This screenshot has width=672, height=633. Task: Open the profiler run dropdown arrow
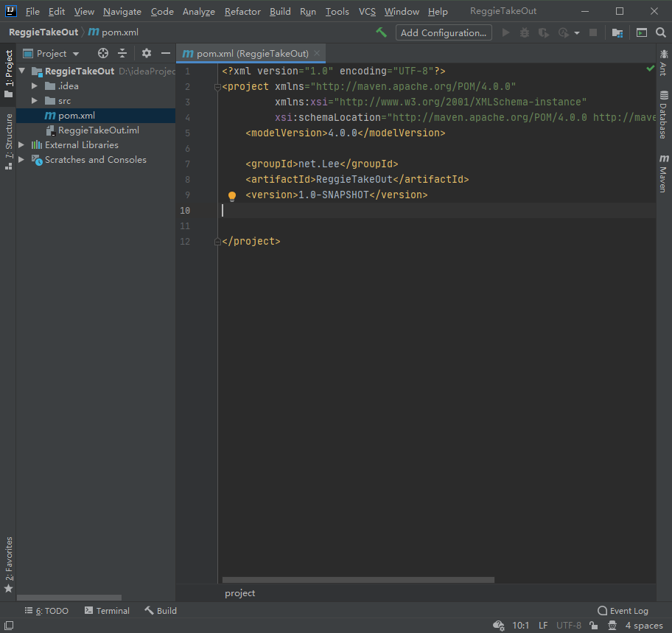tap(577, 33)
